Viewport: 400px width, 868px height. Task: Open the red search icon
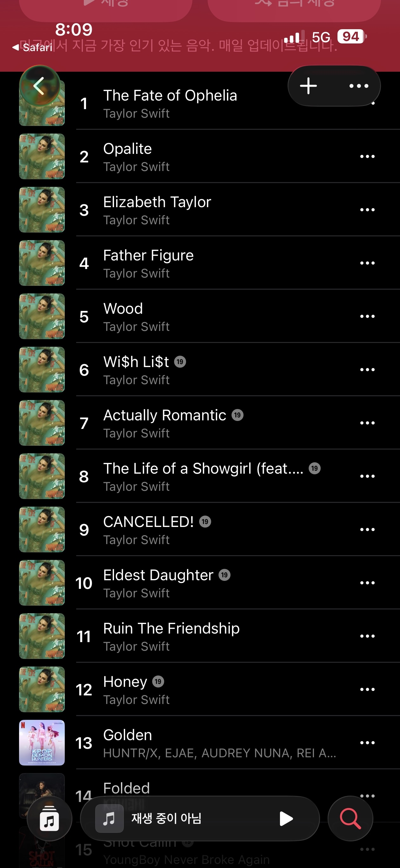tap(350, 818)
